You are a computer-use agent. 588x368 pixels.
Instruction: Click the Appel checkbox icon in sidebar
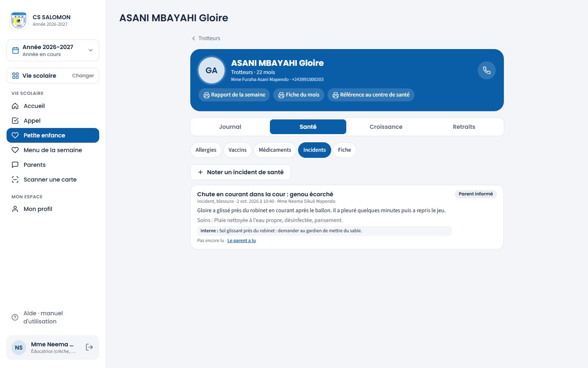click(15, 121)
